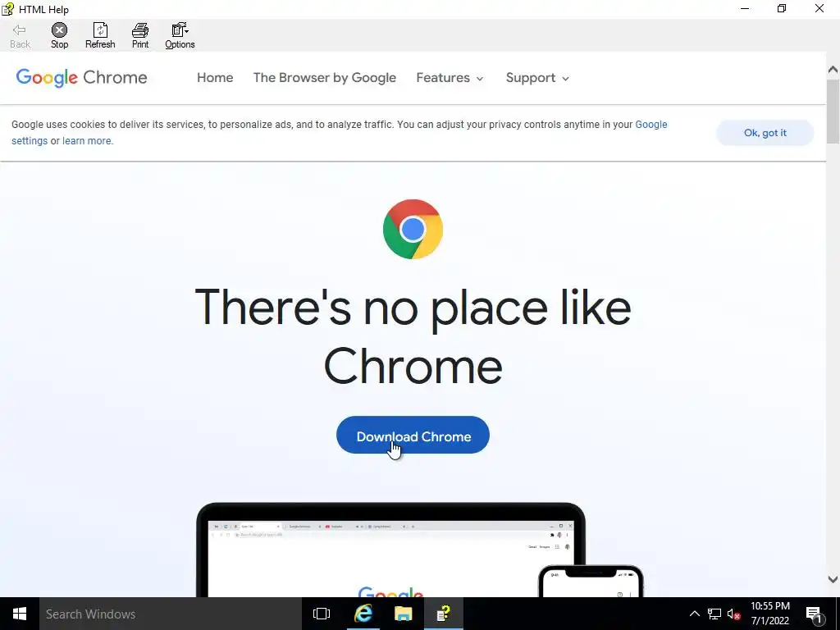The width and height of the screenshot is (840, 630).
Task: Expand the Support dropdown menu
Action: [x=537, y=78]
